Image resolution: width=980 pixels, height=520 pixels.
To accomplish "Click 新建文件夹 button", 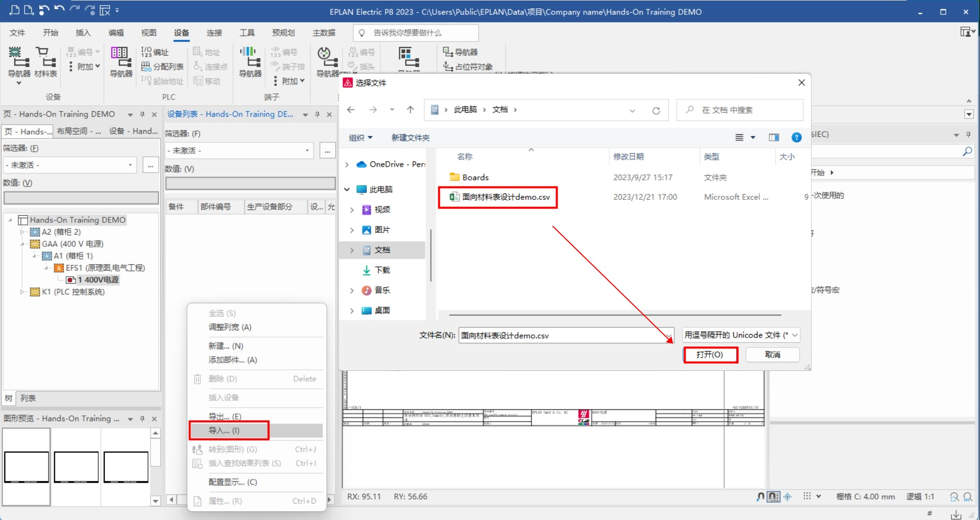I will [411, 137].
